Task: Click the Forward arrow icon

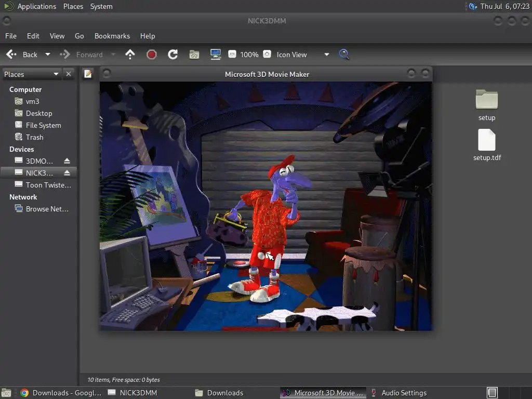Action: point(65,54)
